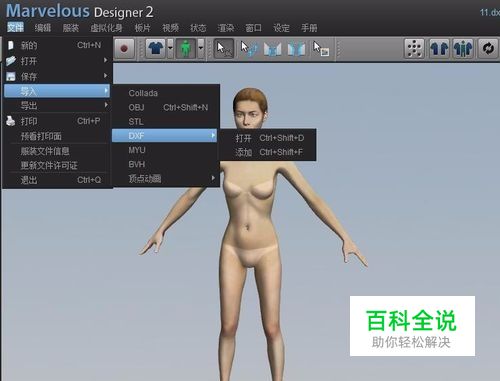
Task: Select the highlighted 导入 menu entry
Action: pyautogui.click(x=57, y=91)
